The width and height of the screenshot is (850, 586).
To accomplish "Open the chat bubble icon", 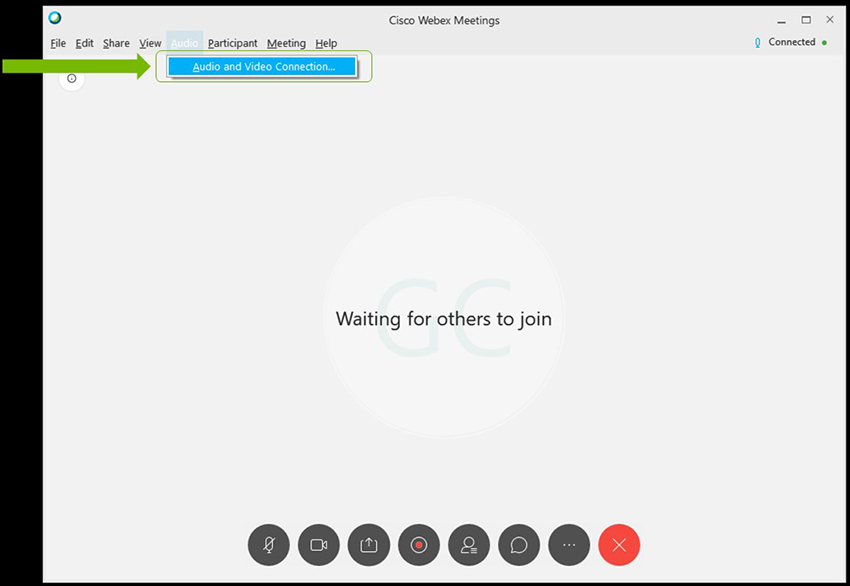I will coord(519,545).
